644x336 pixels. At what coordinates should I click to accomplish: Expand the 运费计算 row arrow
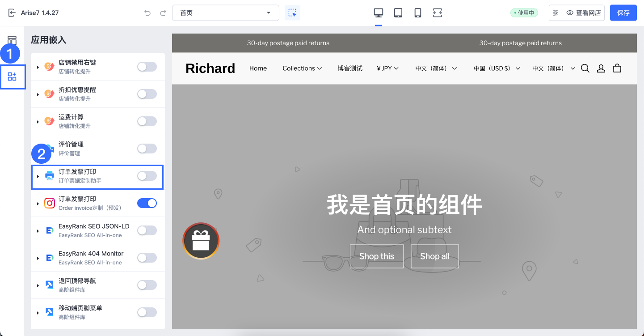[x=38, y=122]
